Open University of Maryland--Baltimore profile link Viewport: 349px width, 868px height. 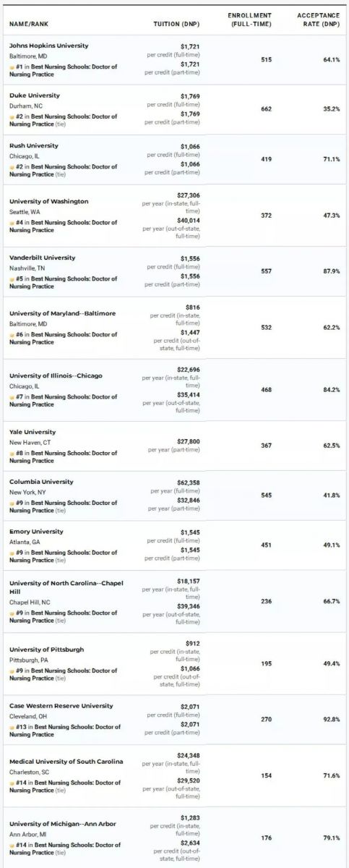(x=62, y=313)
